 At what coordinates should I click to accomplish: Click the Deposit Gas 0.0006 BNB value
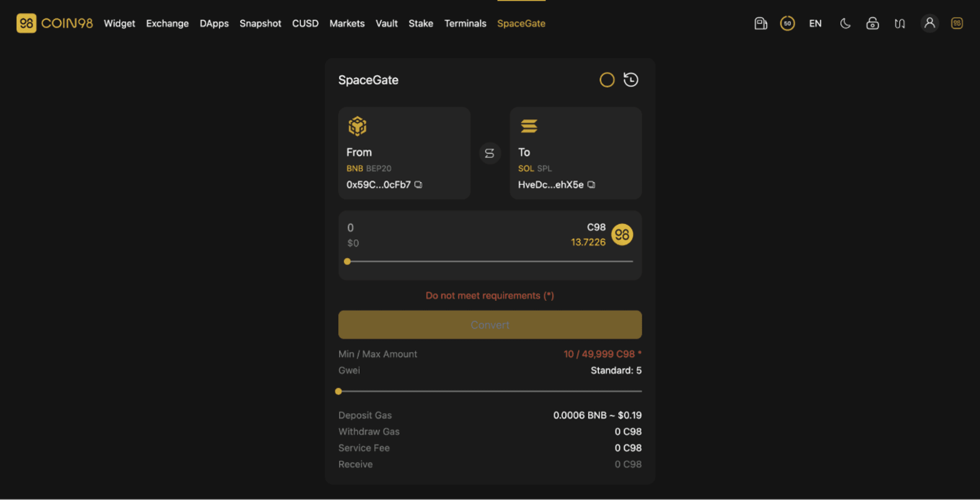click(597, 415)
